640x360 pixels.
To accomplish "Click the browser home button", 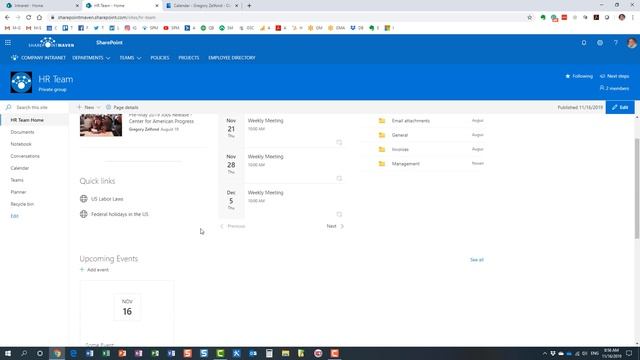I will (x=39, y=17).
